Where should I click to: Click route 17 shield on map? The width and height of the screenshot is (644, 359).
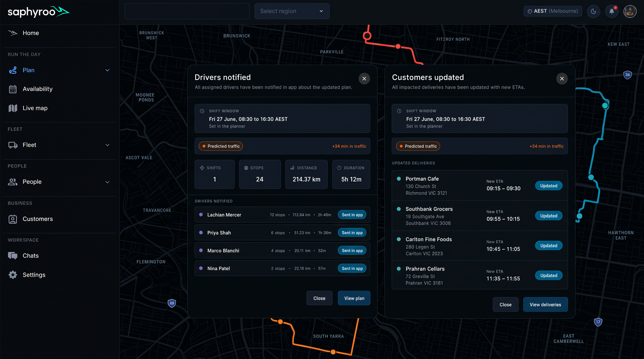(598, 322)
